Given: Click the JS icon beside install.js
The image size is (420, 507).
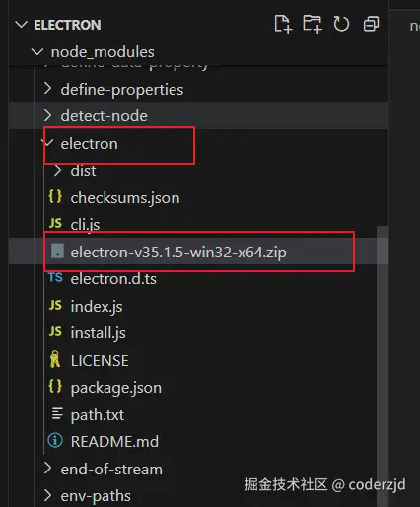Looking at the screenshot, I should [55, 332].
